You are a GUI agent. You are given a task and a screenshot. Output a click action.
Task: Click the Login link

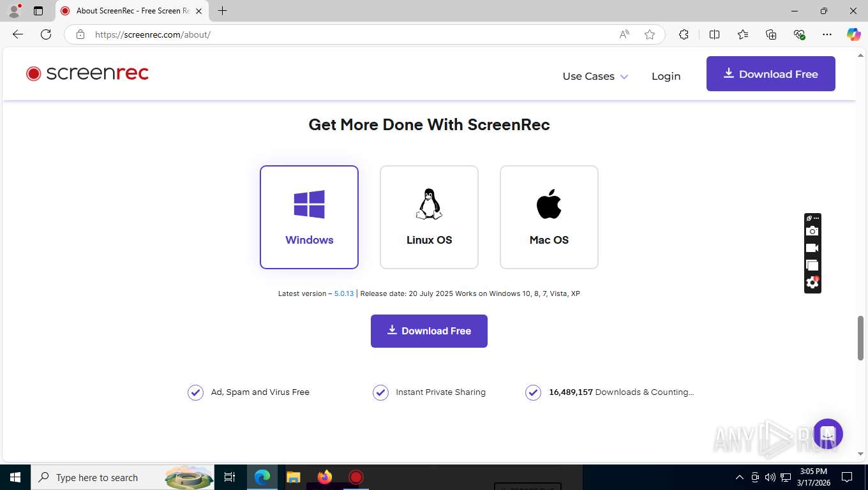(x=666, y=76)
